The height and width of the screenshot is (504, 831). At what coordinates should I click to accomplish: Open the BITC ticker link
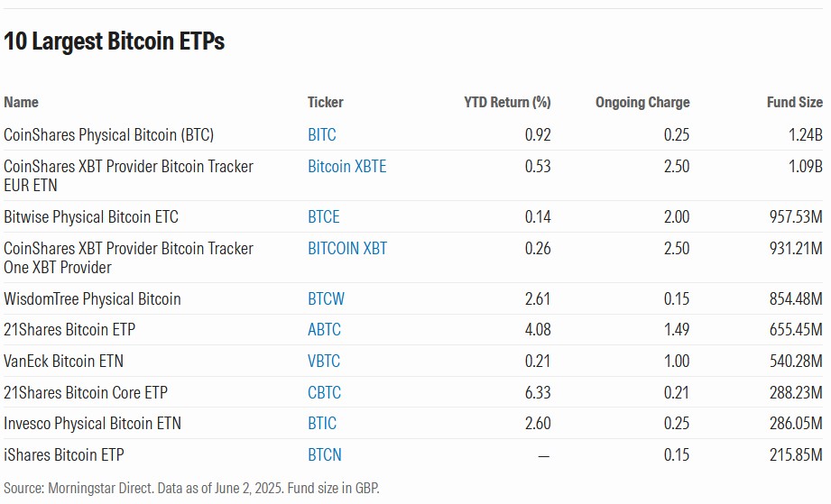pos(321,135)
